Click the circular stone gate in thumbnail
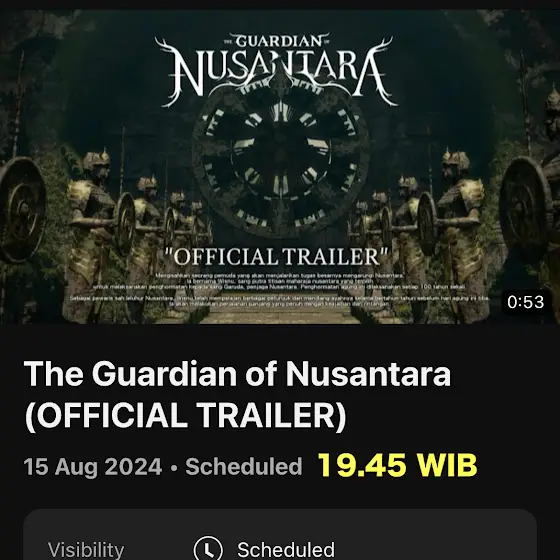560x560 pixels. click(281, 161)
